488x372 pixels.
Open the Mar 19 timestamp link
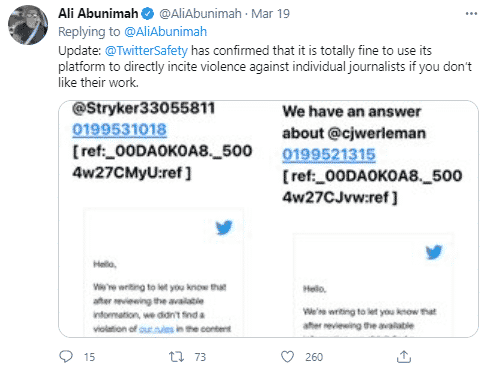click(270, 14)
